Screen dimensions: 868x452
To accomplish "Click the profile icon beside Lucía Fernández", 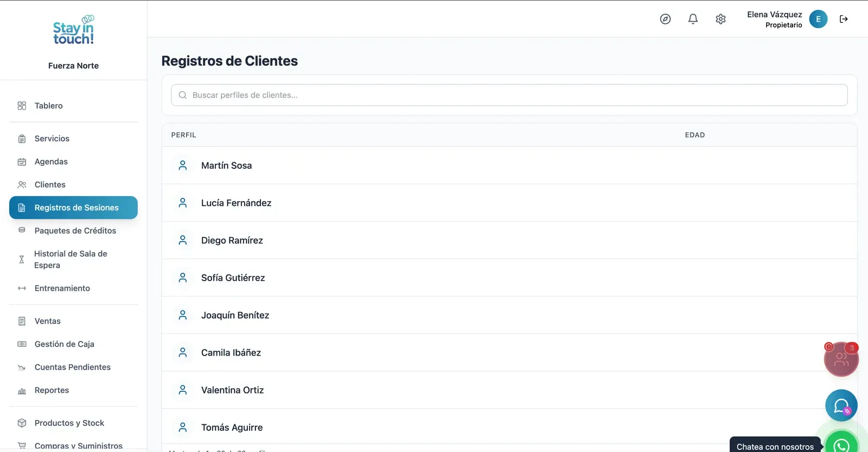I will (x=183, y=203).
